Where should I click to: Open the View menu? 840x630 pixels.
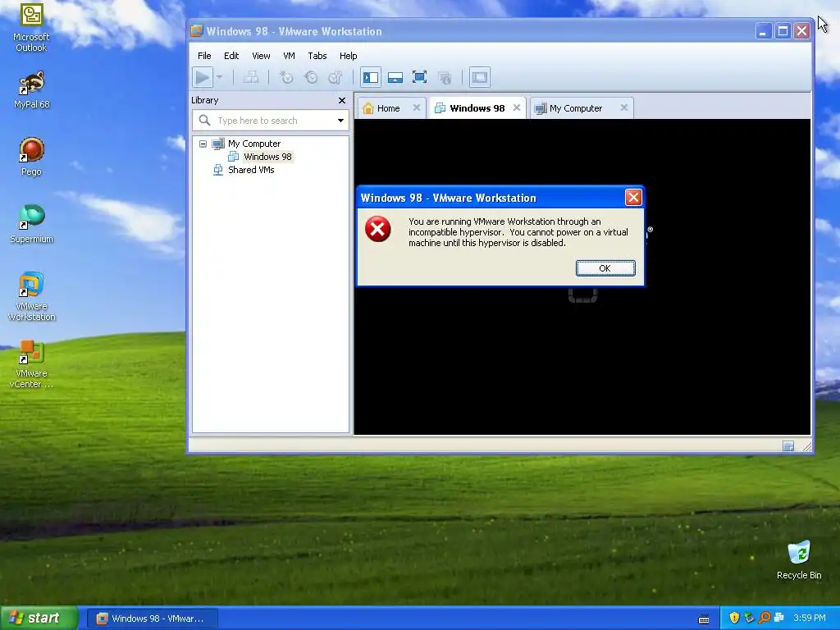(x=261, y=56)
